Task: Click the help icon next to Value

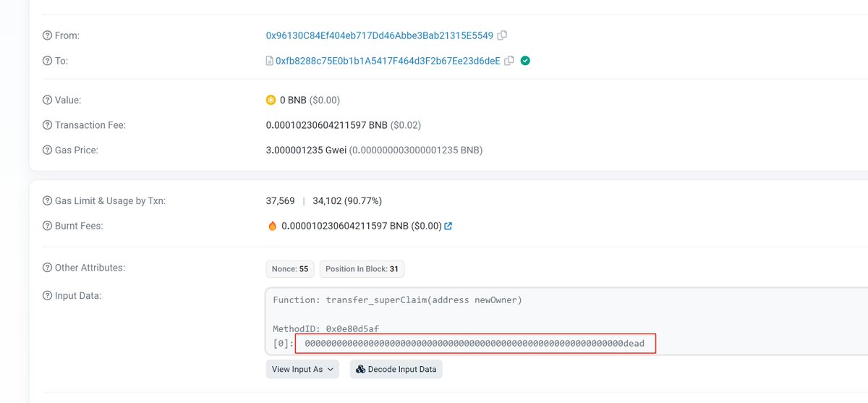Action: pos(48,100)
